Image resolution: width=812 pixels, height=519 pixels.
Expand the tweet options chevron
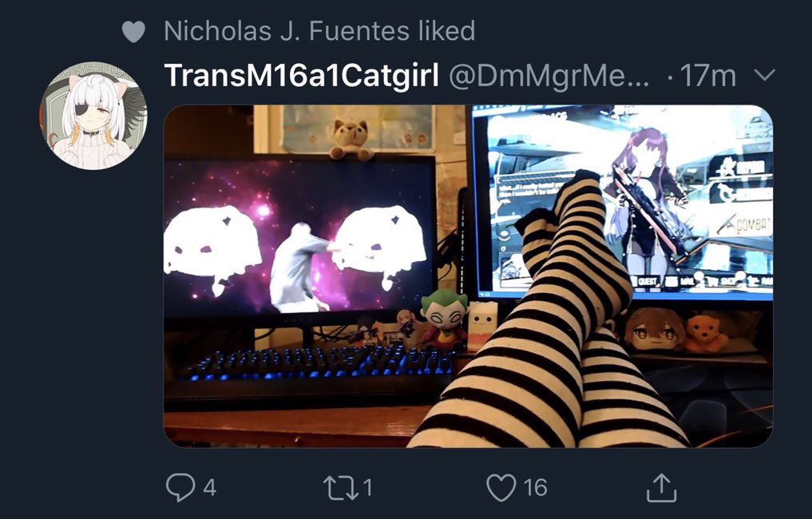pyautogui.click(x=764, y=75)
